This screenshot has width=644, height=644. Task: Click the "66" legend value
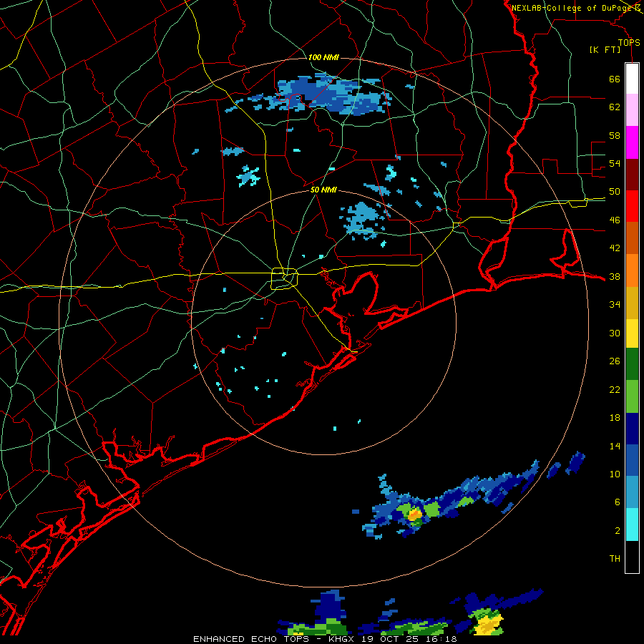pos(615,79)
